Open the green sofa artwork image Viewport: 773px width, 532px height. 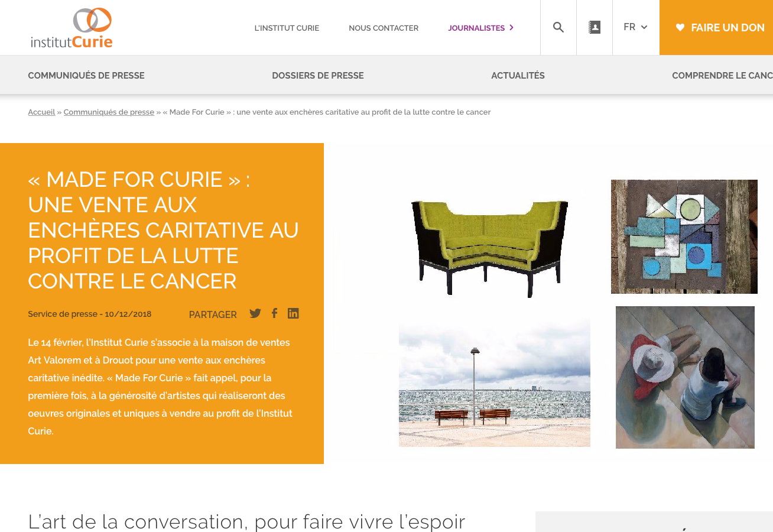click(490, 248)
